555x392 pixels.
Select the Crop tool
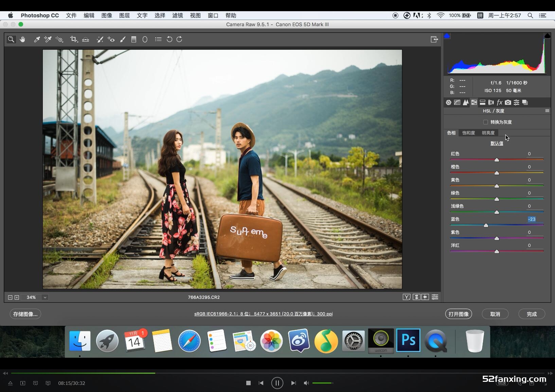[x=74, y=39]
